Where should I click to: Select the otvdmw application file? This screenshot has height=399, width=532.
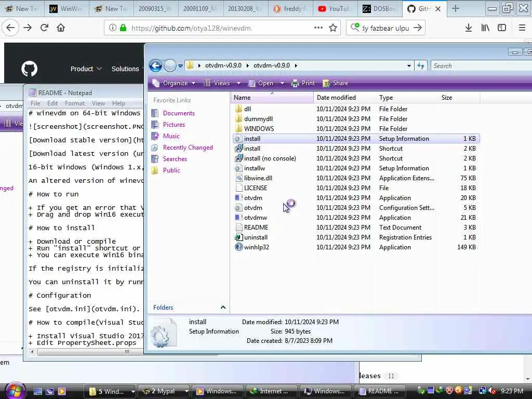(x=256, y=218)
